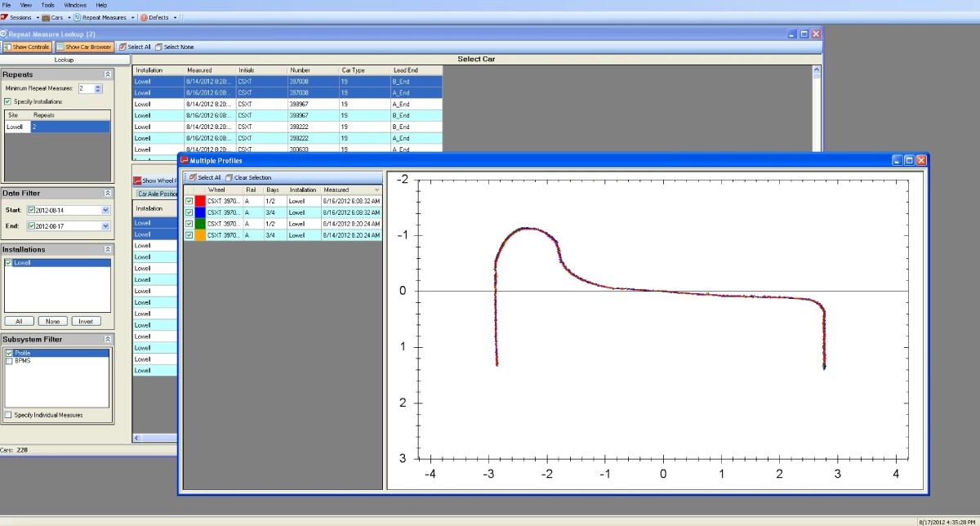Click the Multiple Profiles window title icon

coord(185,161)
